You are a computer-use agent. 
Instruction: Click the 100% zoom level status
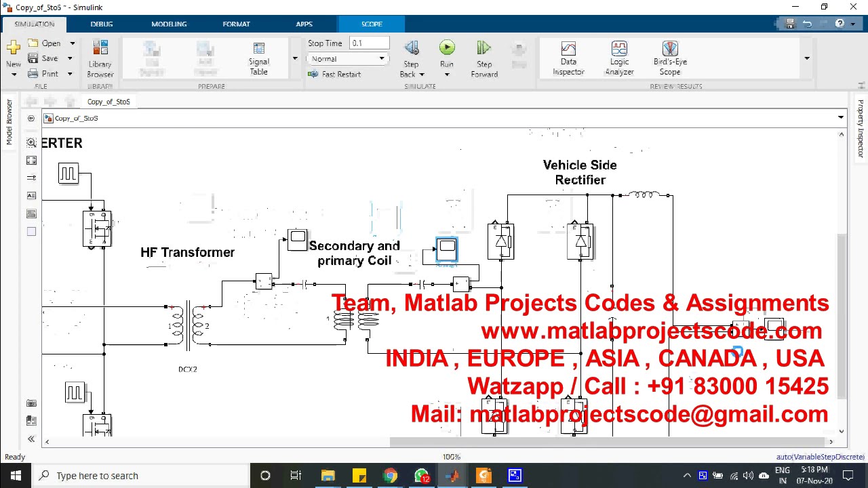click(452, 457)
